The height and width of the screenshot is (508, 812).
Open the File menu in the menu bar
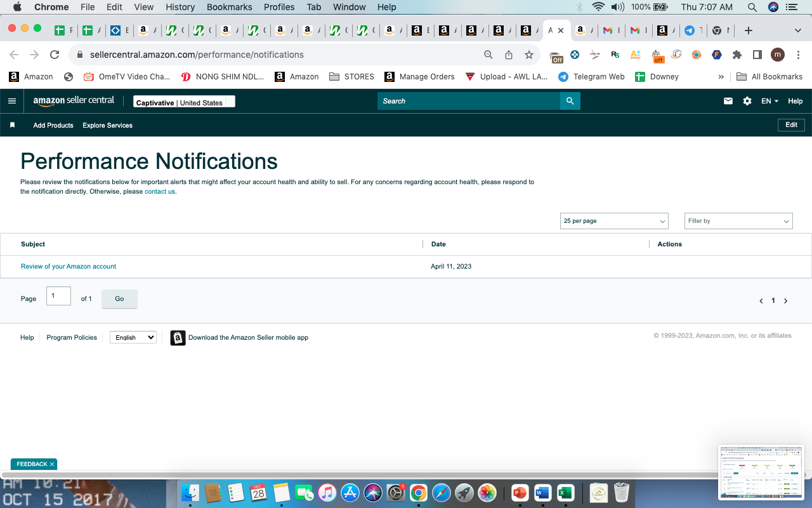pos(88,7)
